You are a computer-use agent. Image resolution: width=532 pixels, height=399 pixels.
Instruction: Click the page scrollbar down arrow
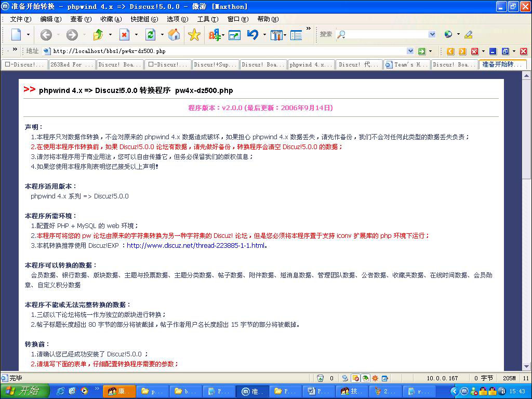(527, 366)
